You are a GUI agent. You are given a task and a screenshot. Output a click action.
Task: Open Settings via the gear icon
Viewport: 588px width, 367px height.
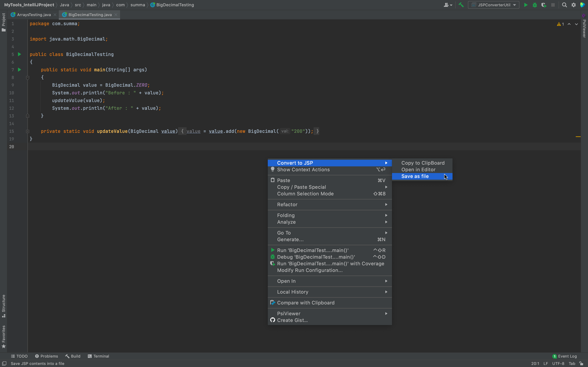tap(573, 5)
